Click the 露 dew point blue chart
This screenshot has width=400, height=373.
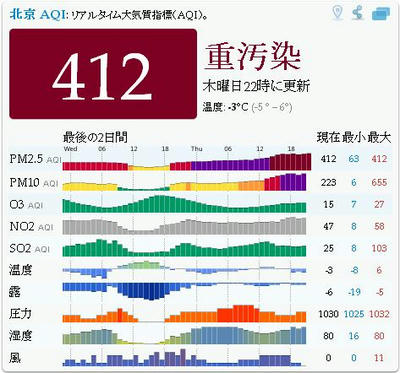coord(184,291)
